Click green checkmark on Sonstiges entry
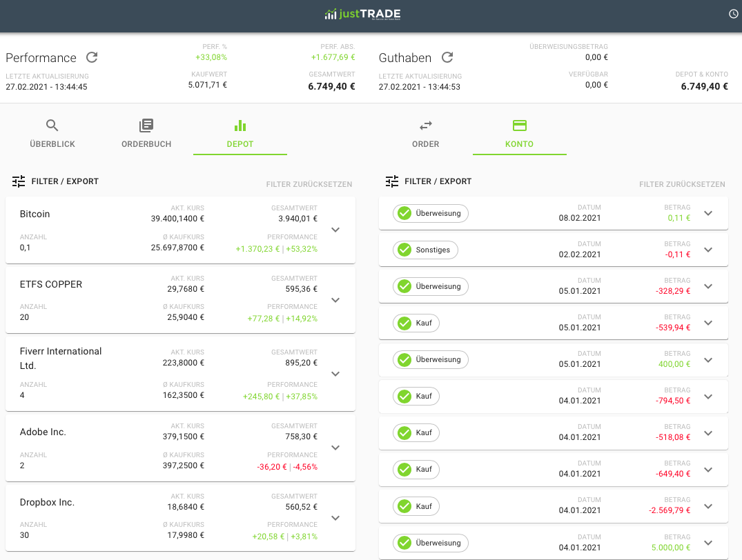The height and width of the screenshot is (560, 742). click(x=404, y=250)
